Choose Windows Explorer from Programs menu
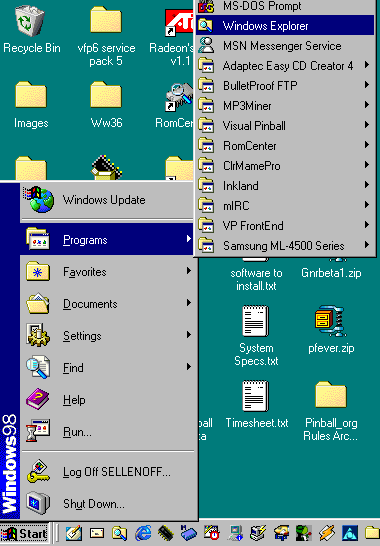Image resolution: width=380 pixels, height=546 pixels. tap(285, 25)
